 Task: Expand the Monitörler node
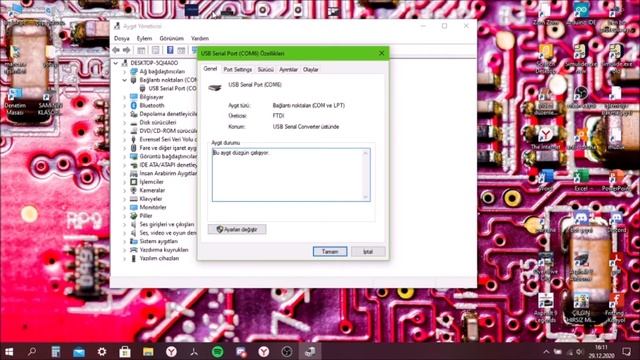[125, 207]
